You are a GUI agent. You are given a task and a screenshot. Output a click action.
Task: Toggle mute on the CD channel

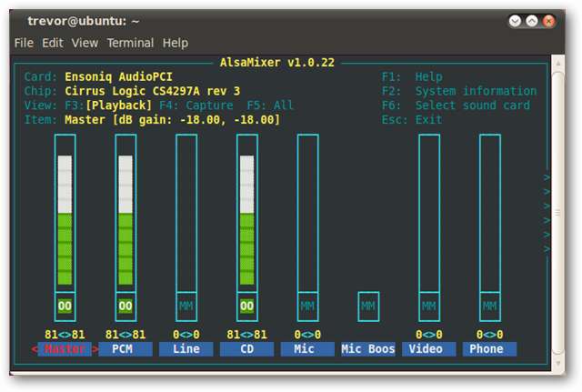(x=246, y=307)
